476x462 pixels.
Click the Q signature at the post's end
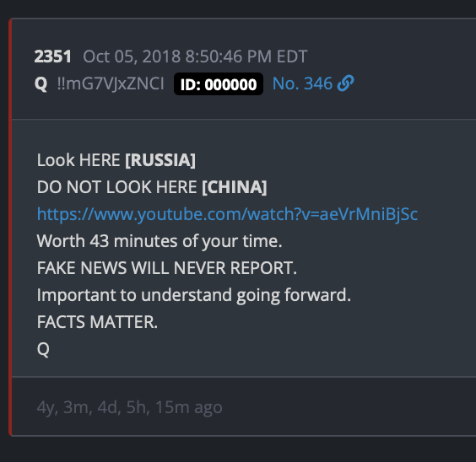43,350
